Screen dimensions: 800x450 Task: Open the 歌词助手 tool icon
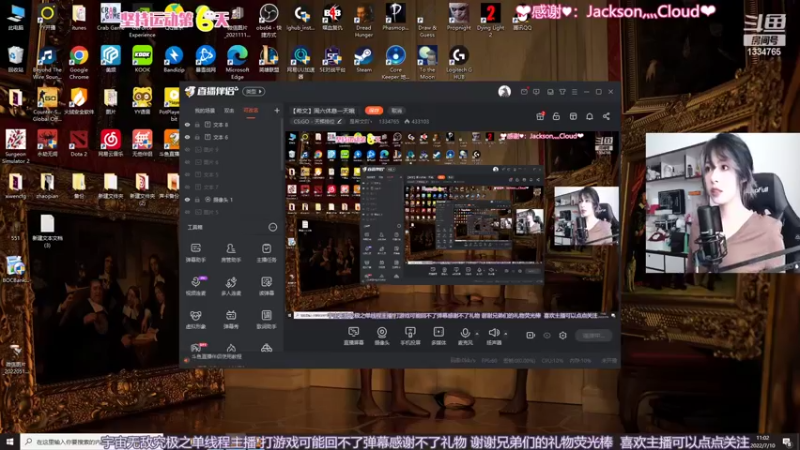pos(266,319)
